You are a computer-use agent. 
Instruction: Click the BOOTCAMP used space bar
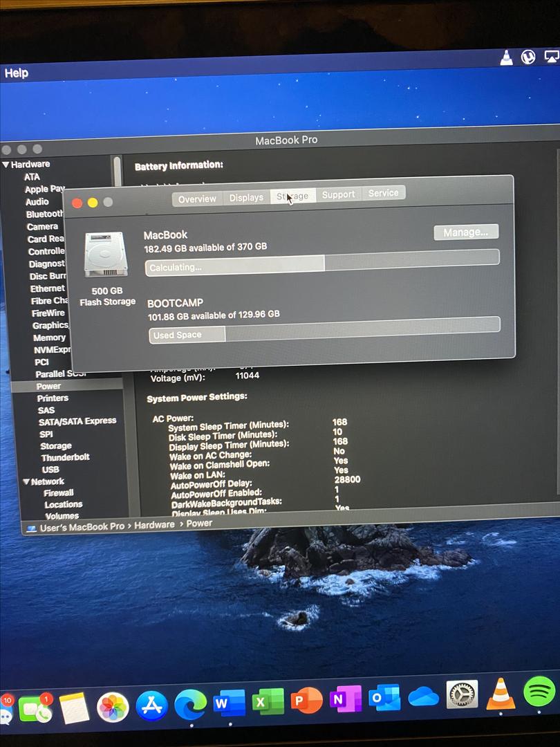324,330
